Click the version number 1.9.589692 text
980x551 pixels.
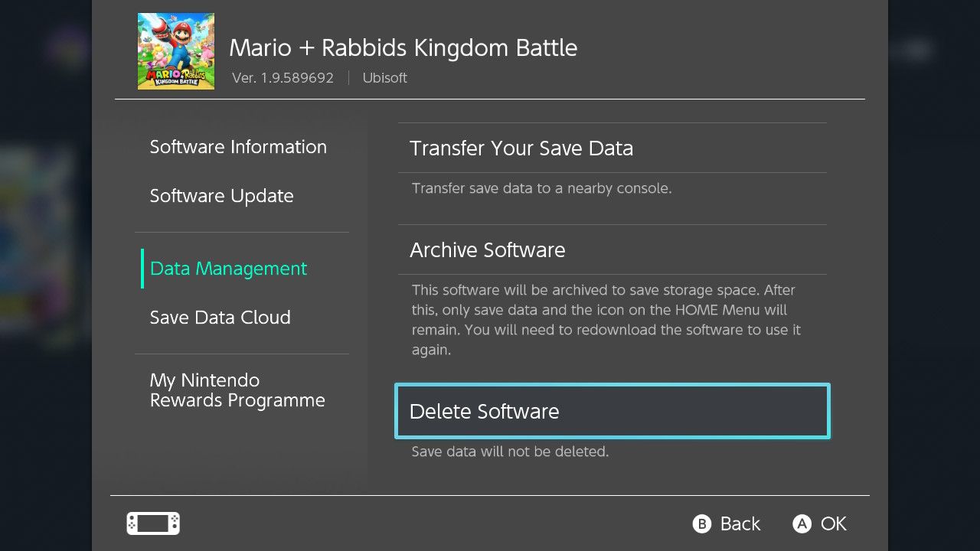tap(283, 78)
